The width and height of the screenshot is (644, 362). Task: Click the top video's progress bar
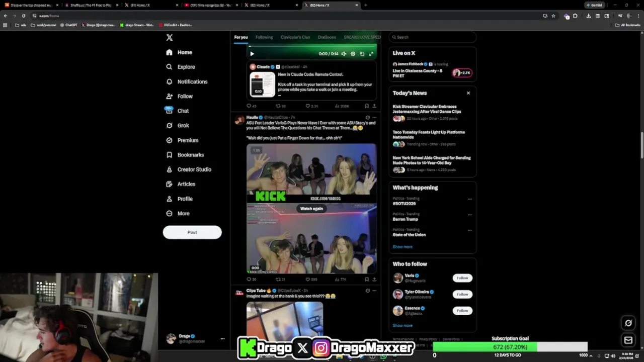click(311, 46)
